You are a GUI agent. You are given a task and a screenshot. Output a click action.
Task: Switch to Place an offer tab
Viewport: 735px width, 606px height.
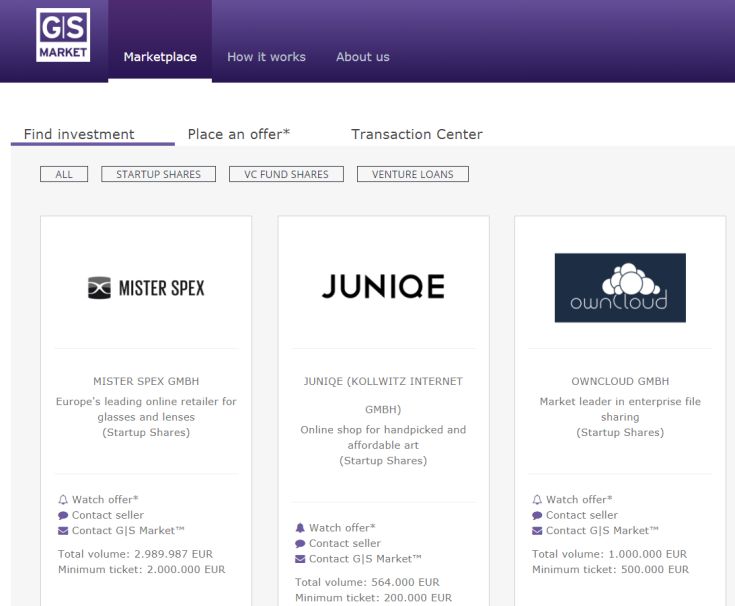coord(239,134)
